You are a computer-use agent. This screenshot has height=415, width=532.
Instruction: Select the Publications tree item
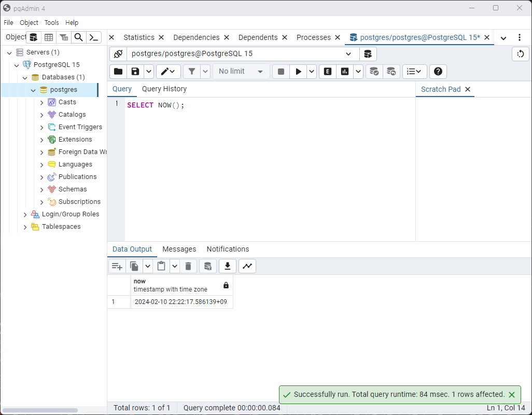point(77,177)
